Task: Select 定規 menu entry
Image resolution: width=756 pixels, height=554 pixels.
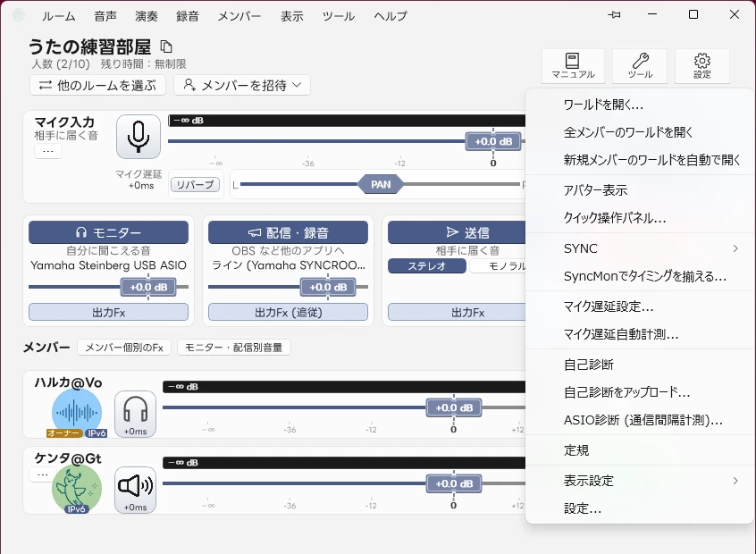Action: (639, 450)
